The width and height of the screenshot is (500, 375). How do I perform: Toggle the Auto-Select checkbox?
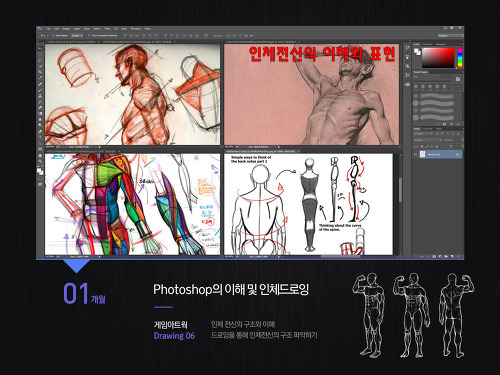point(53,35)
